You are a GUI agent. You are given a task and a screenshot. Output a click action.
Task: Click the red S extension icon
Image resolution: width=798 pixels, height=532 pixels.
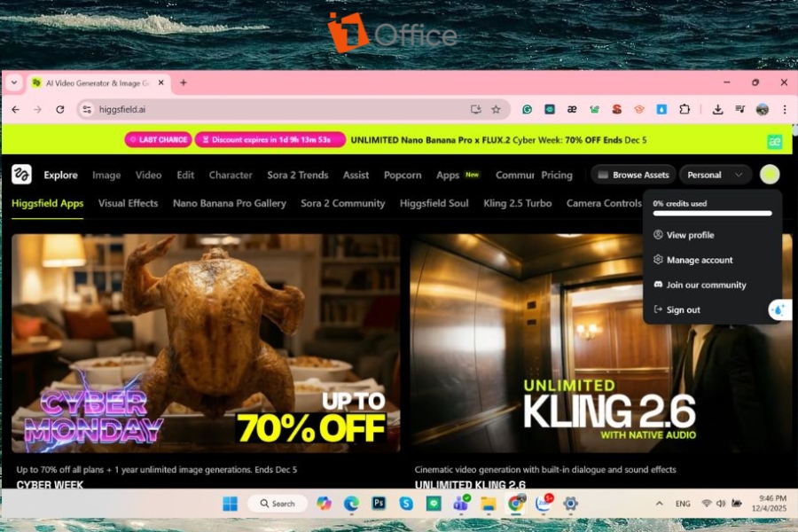617,109
